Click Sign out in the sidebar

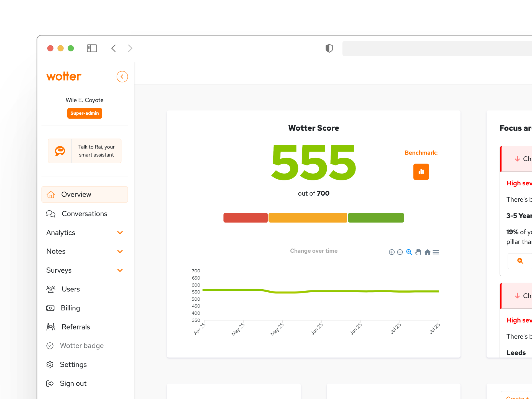point(73,383)
